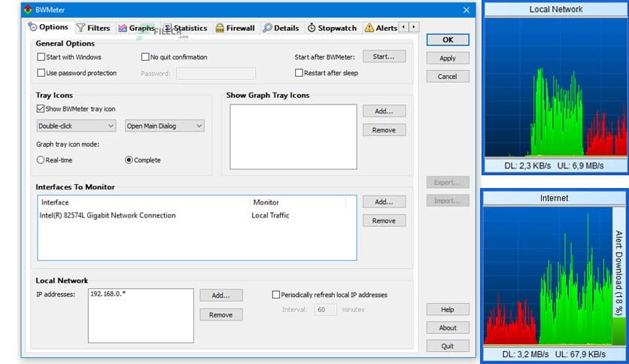Click the Quit button
Viewport: 629px width, 364px height.
click(448, 346)
